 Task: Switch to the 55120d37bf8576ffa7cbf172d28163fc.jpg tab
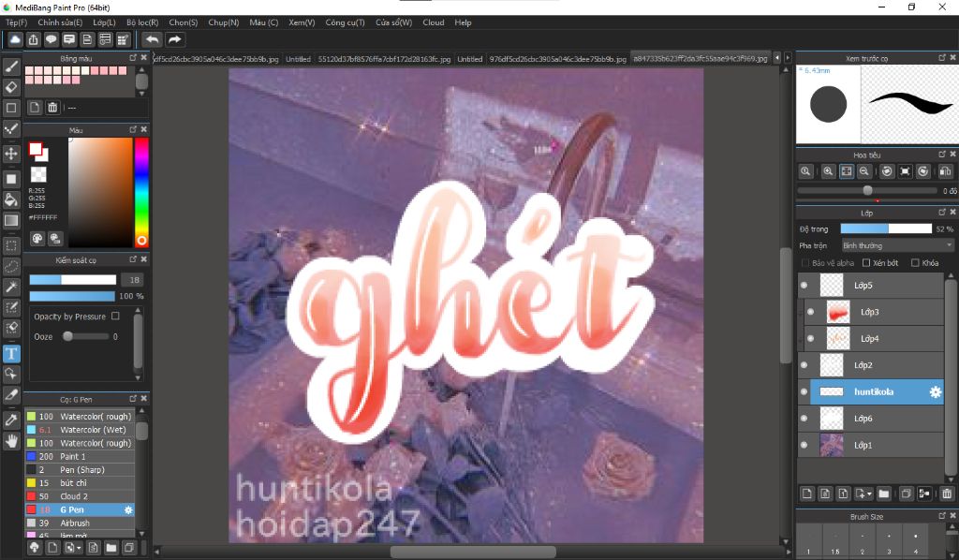(384, 59)
